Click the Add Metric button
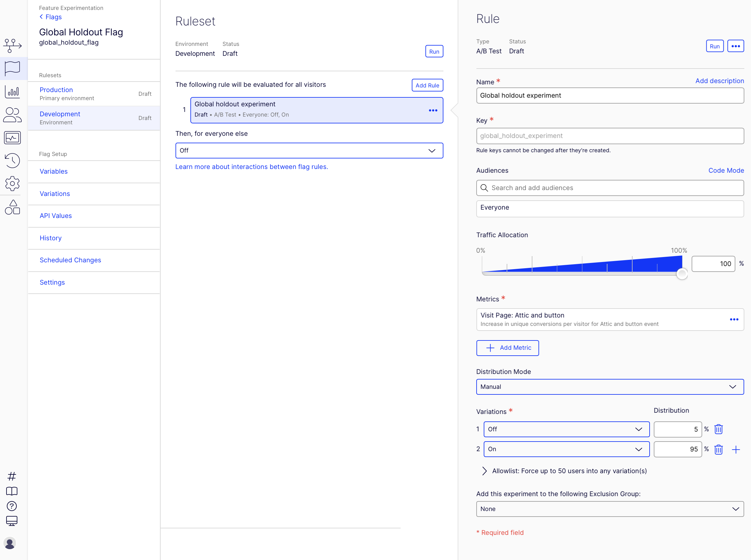This screenshot has height=560, width=751. 507,348
